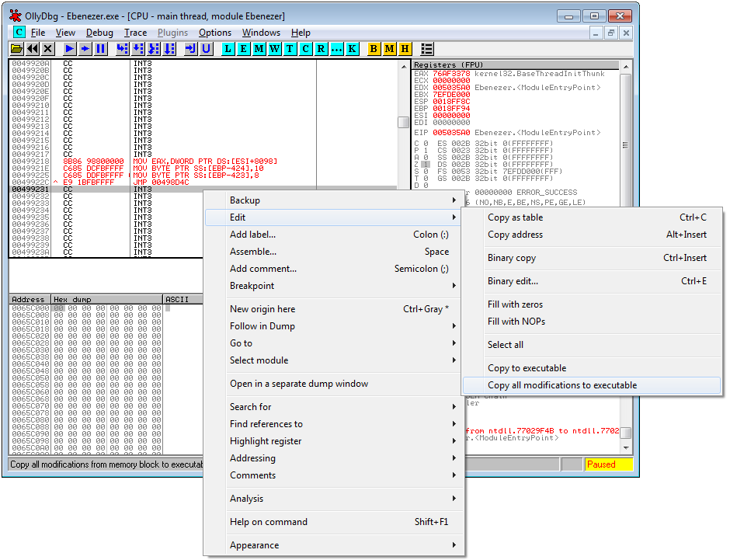730x560 pixels.
Task: Select New origin here
Action: (x=333, y=309)
